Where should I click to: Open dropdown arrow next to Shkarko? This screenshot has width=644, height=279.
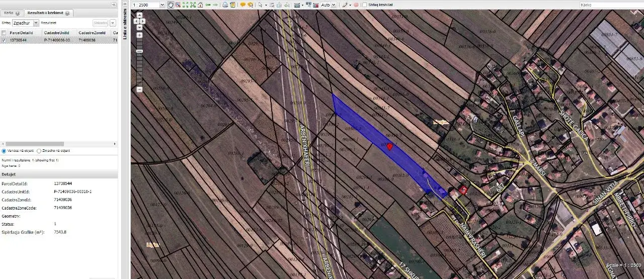click(113, 23)
